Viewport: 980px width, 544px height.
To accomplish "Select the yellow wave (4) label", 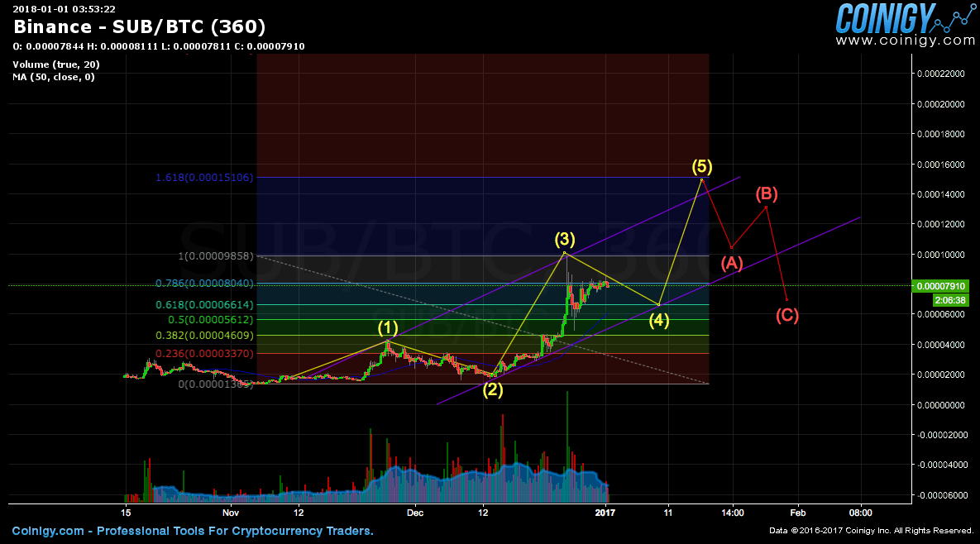I will (659, 321).
